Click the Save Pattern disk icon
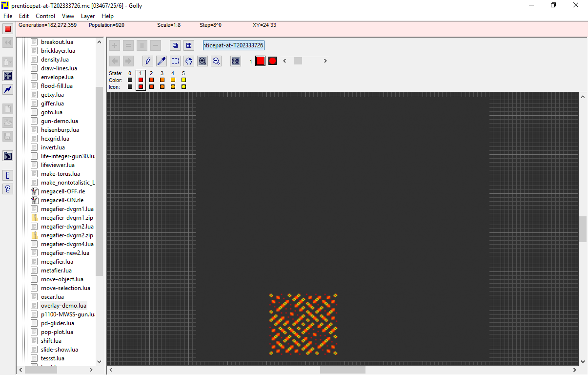 [x=8, y=136]
